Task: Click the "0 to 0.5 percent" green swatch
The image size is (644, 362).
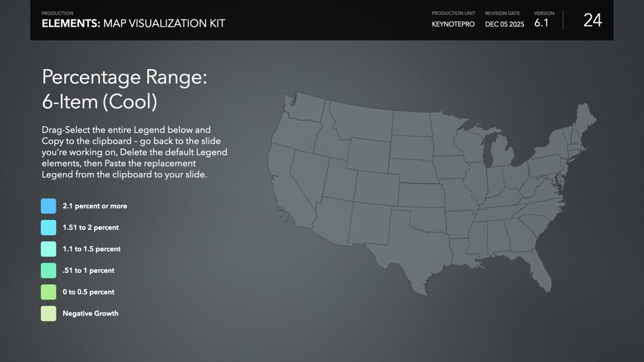Action: [x=48, y=292]
